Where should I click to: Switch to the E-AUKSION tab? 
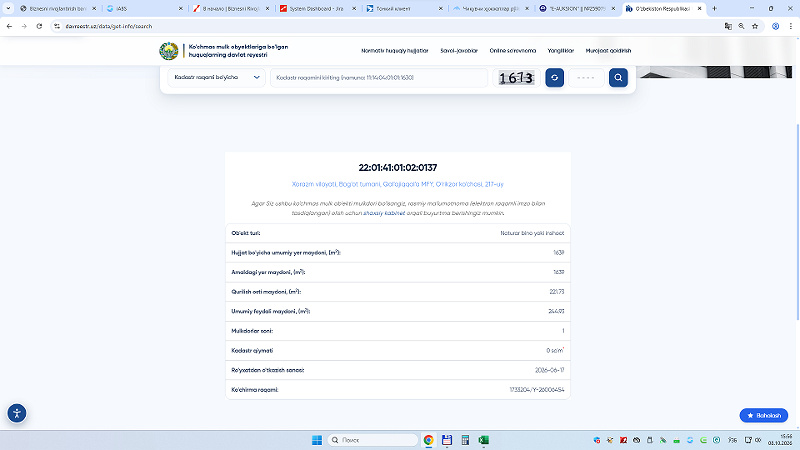(577, 8)
